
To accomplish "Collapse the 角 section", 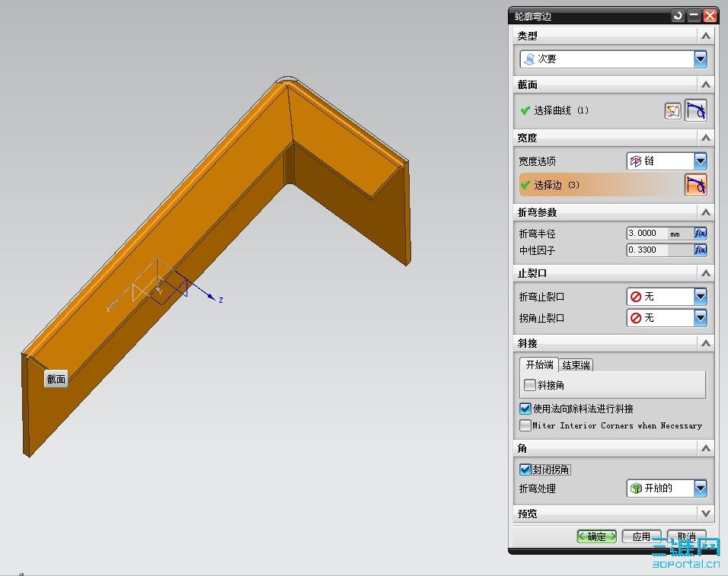I will pyautogui.click(x=706, y=448).
